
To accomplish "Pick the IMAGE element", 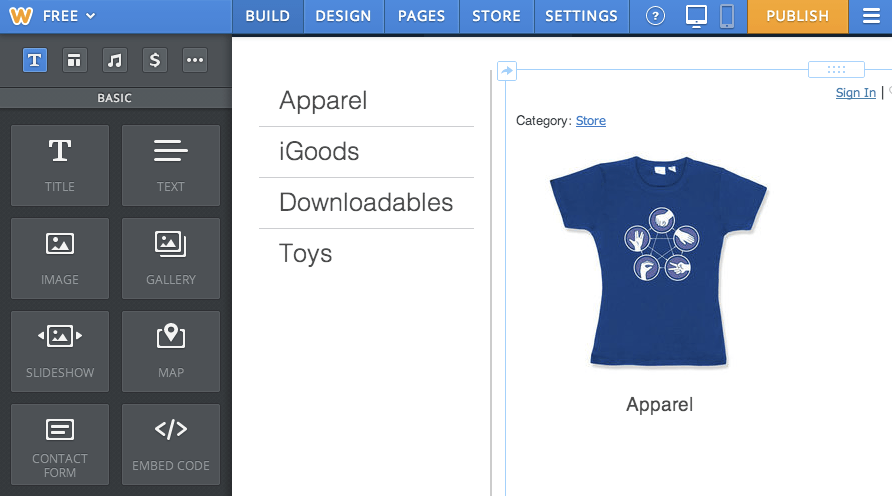I will pos(60,258).
